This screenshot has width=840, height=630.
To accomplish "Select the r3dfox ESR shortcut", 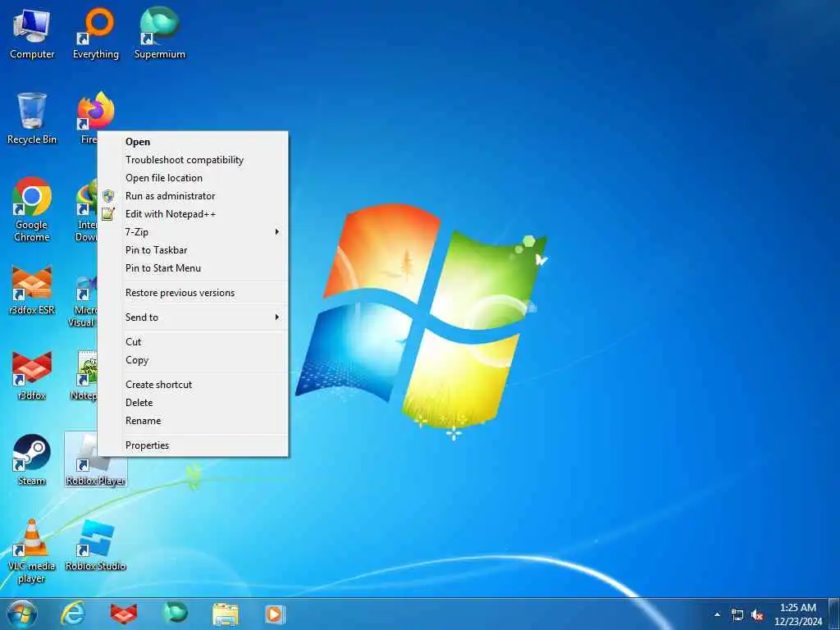I will point(32,290).
